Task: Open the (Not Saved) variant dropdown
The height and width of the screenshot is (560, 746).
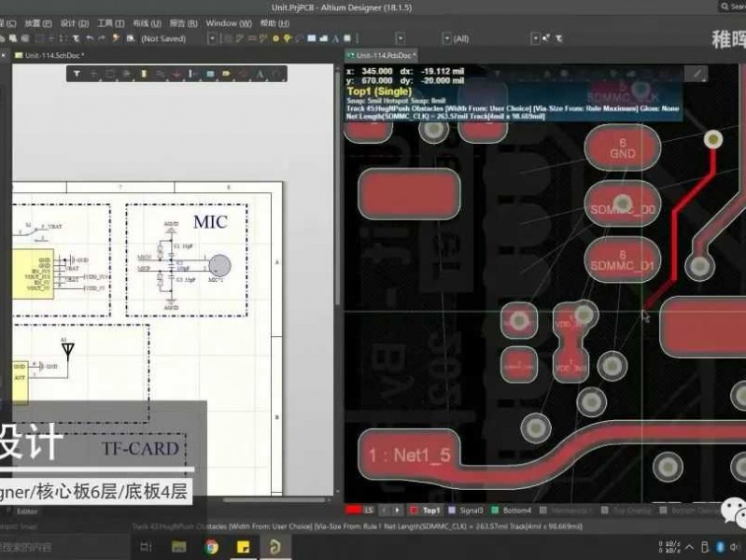Action: [163, 39]
